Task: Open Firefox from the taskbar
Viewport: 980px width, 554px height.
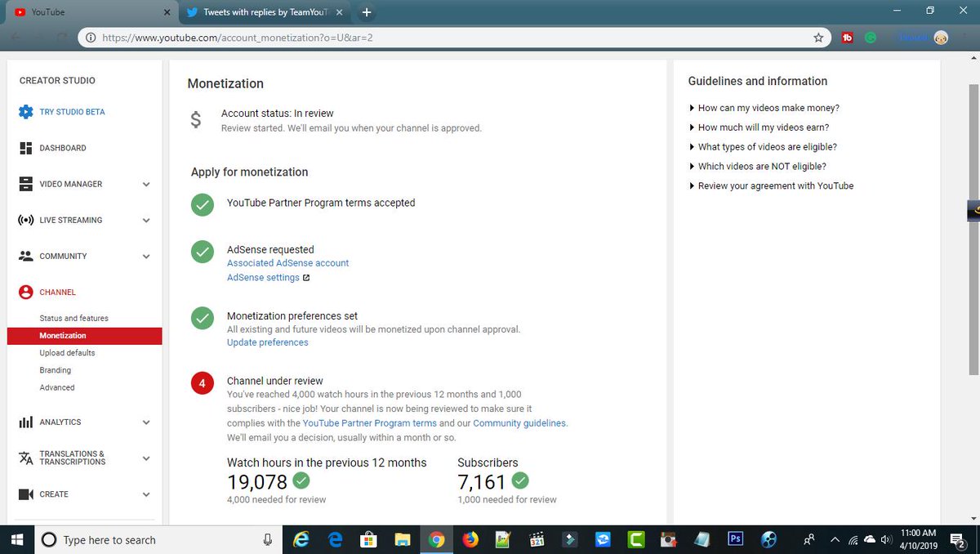Action: [470, 539]
